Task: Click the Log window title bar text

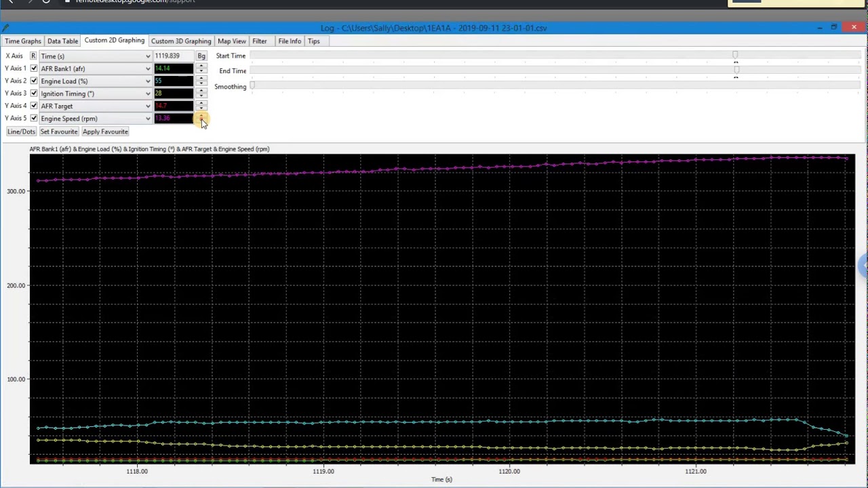Action: tap(434, 28)
